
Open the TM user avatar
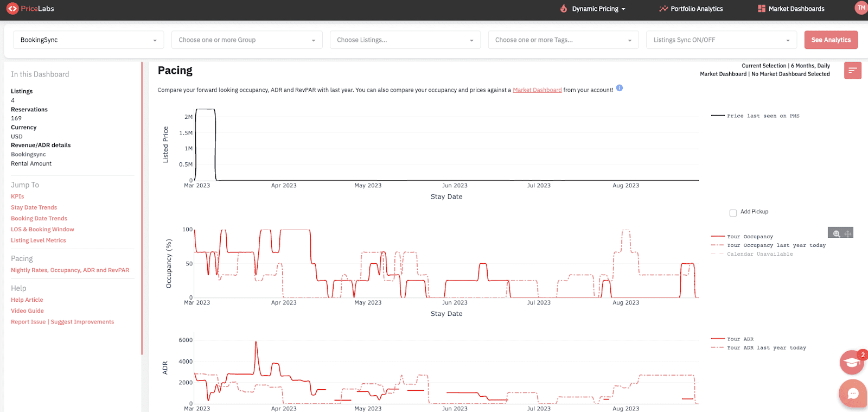[861, 8]
